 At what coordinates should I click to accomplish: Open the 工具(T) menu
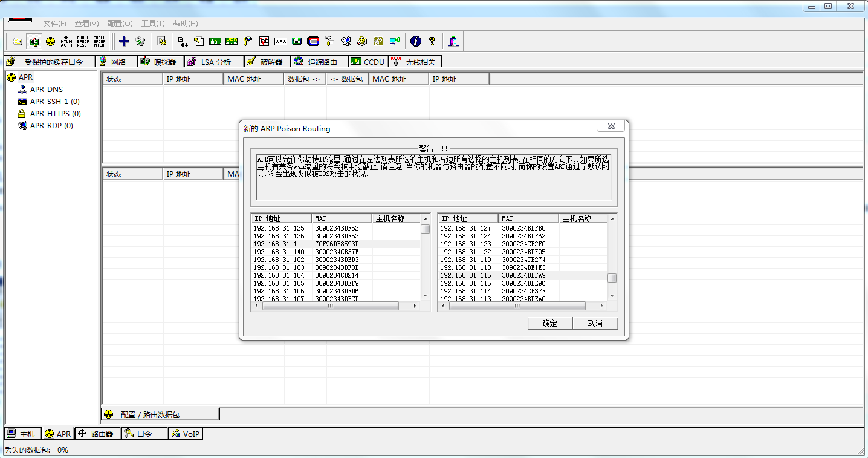point(152,24)
